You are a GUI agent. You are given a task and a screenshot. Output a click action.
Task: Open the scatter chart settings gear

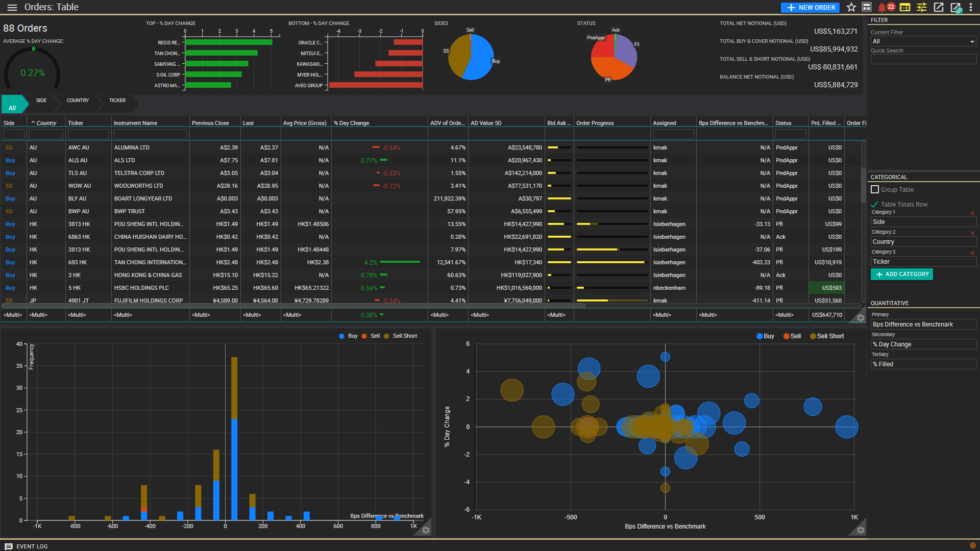pyautogui.click(x=861, y=530)
